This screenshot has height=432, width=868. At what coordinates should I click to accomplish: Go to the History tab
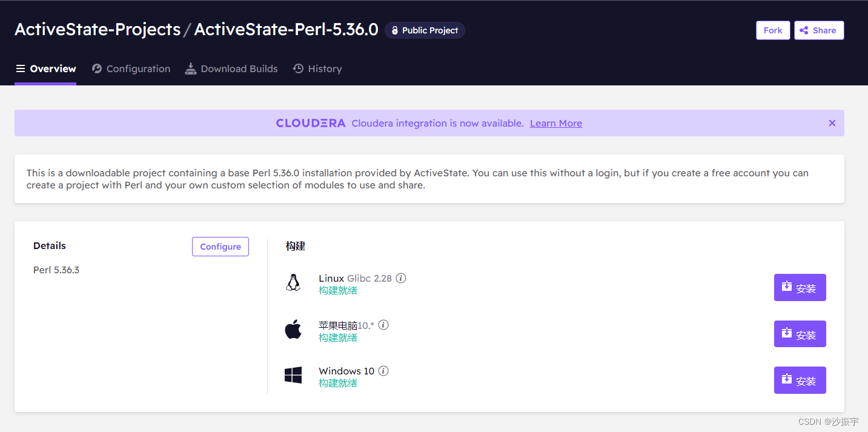click(317, 68)
